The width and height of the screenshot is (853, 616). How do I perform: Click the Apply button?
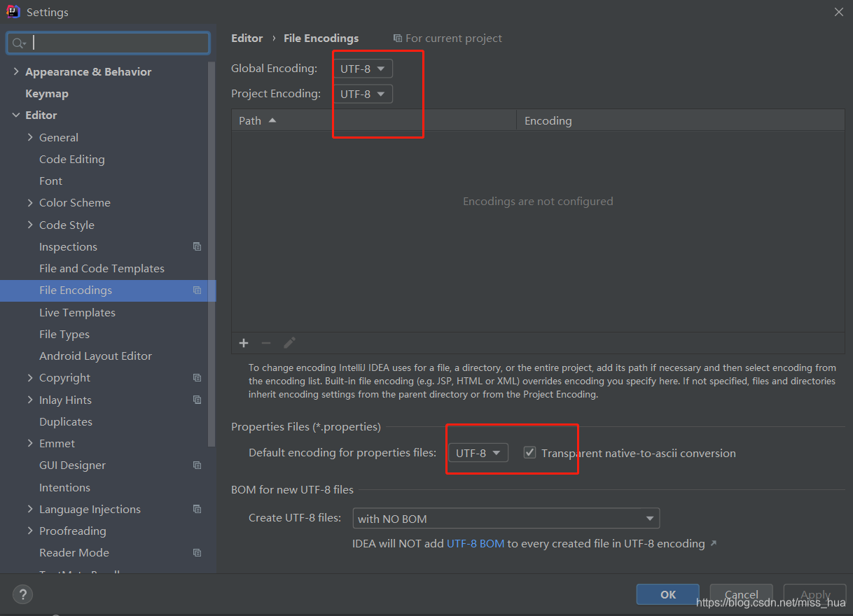(x=815, y=594)
